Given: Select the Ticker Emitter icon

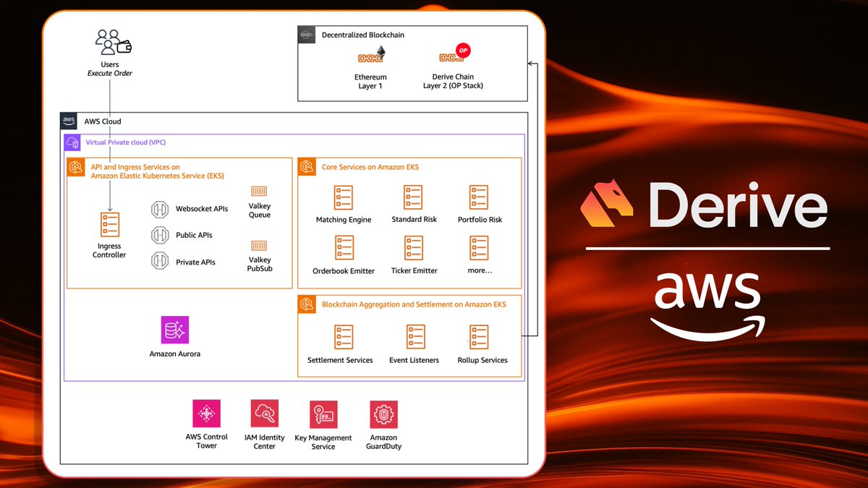Looking at the screenshot, I should click(414, 249).
